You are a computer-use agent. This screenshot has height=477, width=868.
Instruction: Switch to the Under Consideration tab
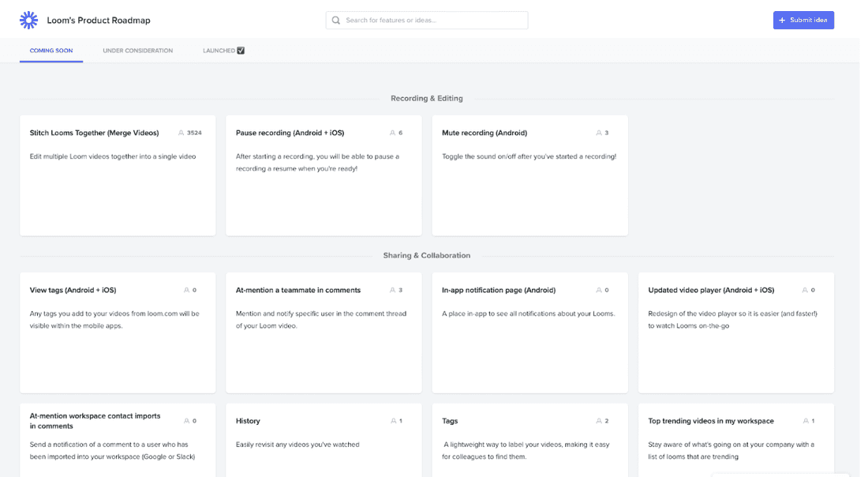(x=137, y=50)
